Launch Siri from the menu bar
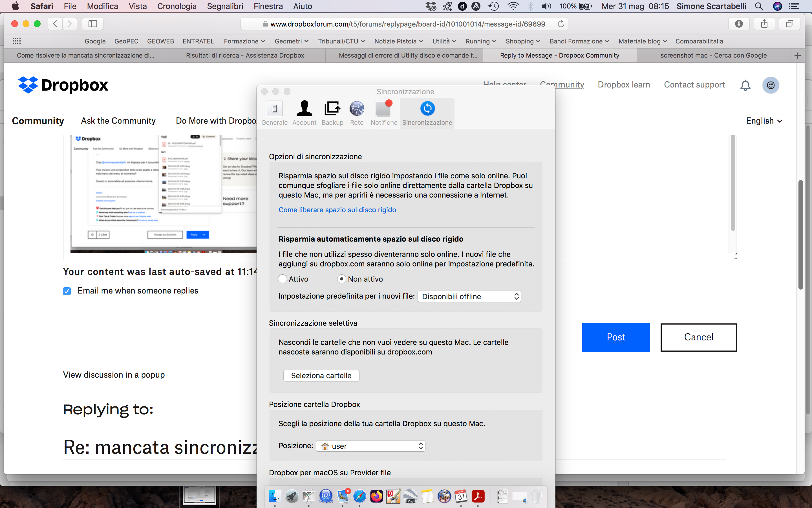The height and width of the screenshot is (508, 812). (x=777, y=6)
